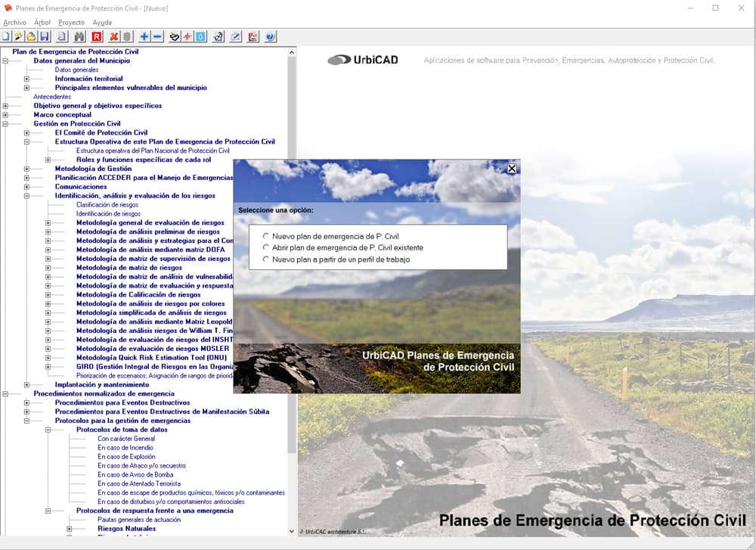Select Antecedentes tree item
This screenshot has height=550, width=756.
click(x=52, y=97)
